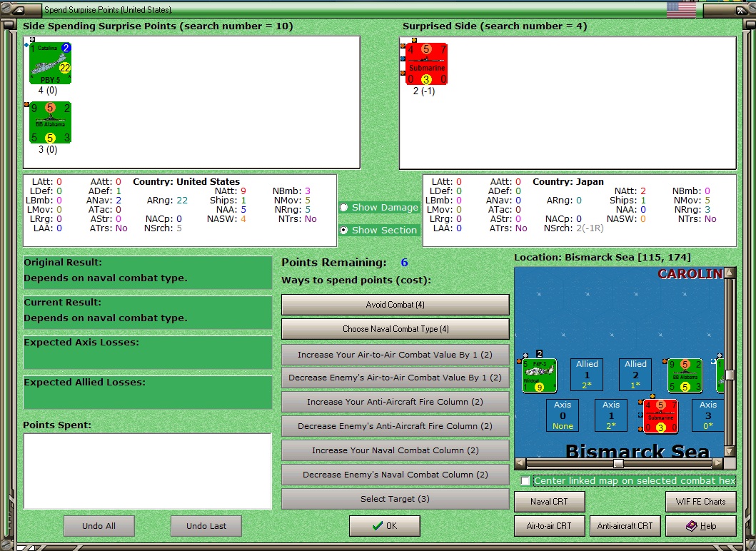Screen dimensions: 756x551
Task: Close the Spend Surprise Points window
Action: (x=740, y=10)
